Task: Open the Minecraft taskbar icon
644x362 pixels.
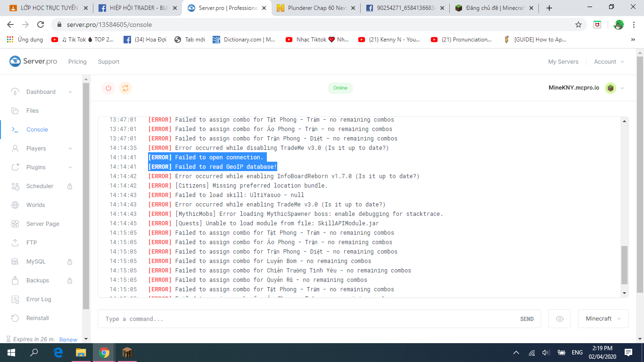Action: [128, 353]
